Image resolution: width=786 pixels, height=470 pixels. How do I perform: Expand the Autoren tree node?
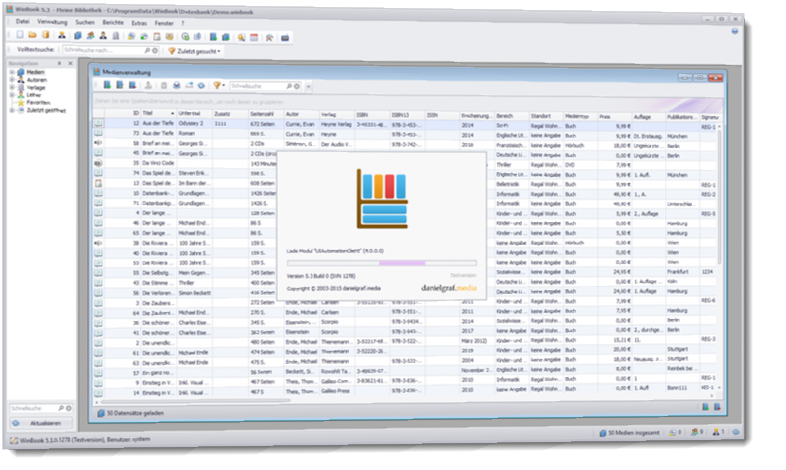coord(12,80)
